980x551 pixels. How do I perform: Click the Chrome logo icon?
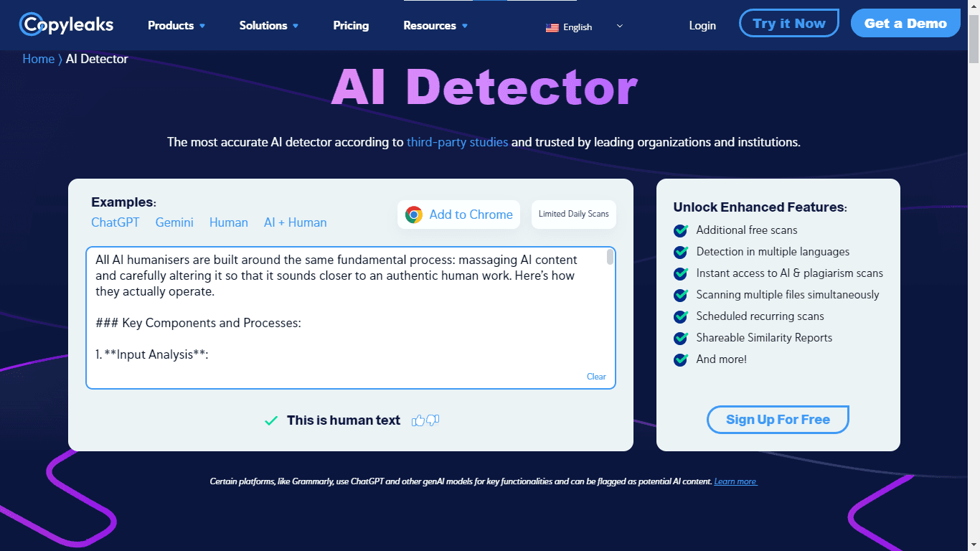tap(414, 215)
